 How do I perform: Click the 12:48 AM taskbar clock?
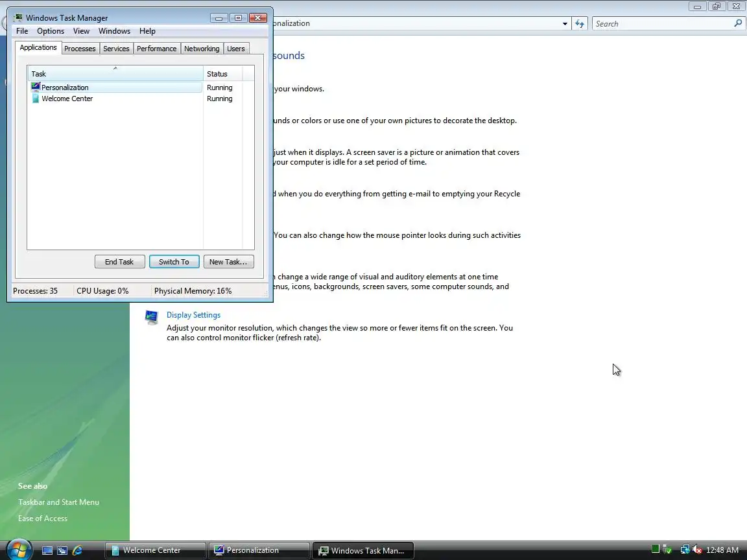722,550
